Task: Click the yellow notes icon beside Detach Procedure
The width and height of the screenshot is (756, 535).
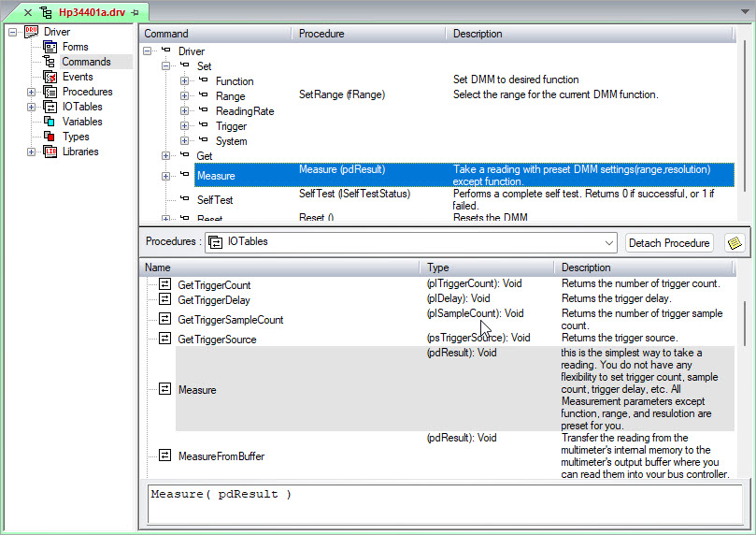Action: (735, 242)
